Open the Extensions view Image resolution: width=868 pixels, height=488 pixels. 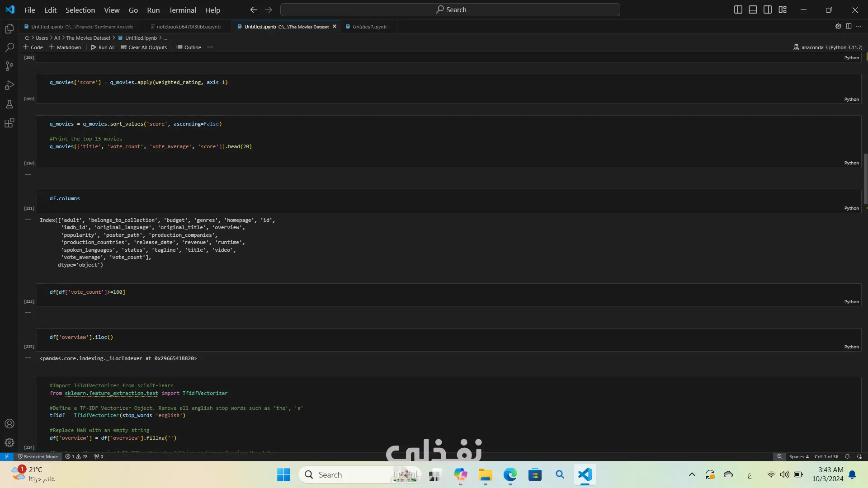click(9, 123)
